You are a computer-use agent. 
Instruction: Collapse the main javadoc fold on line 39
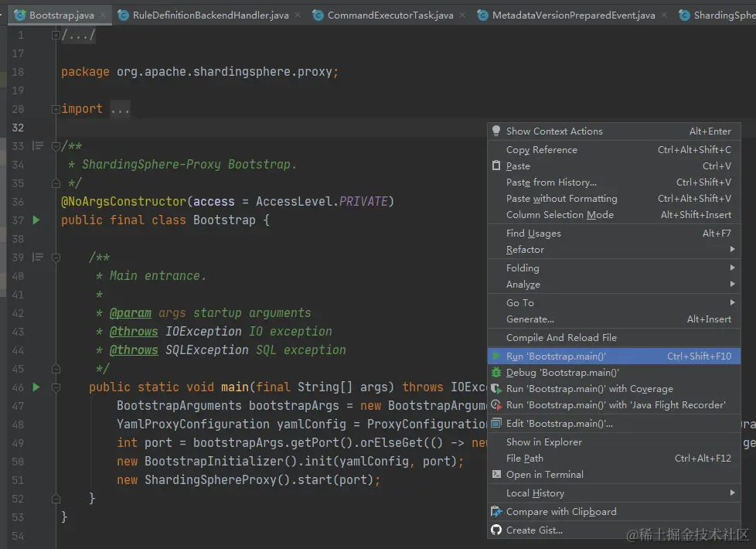[x=56, y=257]
